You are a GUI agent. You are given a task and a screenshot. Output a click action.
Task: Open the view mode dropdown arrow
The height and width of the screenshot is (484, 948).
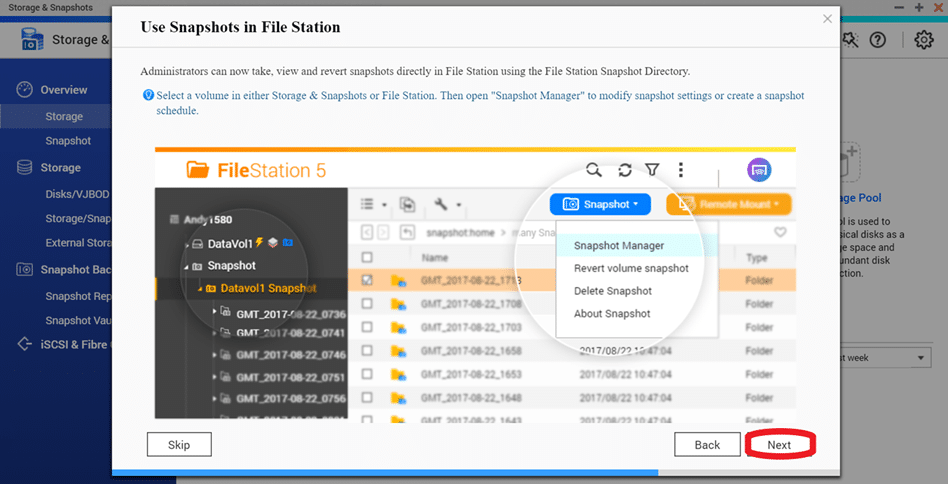click(x=385, y=205)
